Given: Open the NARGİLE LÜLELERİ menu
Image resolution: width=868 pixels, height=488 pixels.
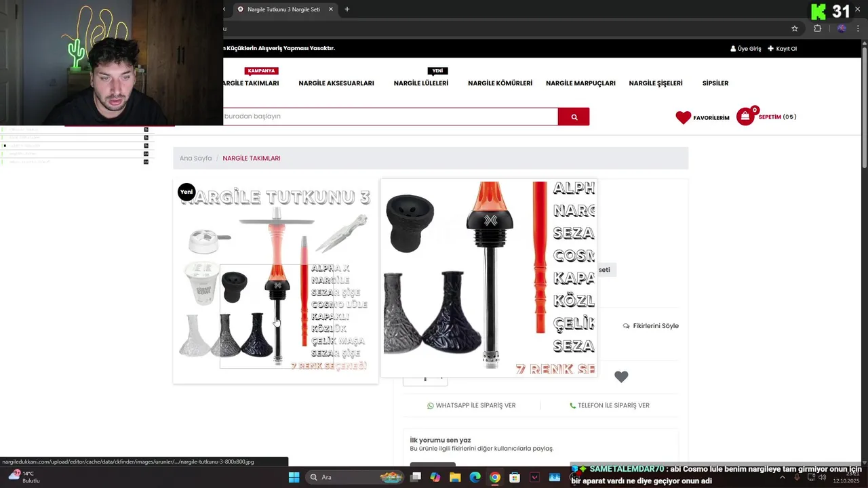Looking at the screenshot, I should [421, 83].
